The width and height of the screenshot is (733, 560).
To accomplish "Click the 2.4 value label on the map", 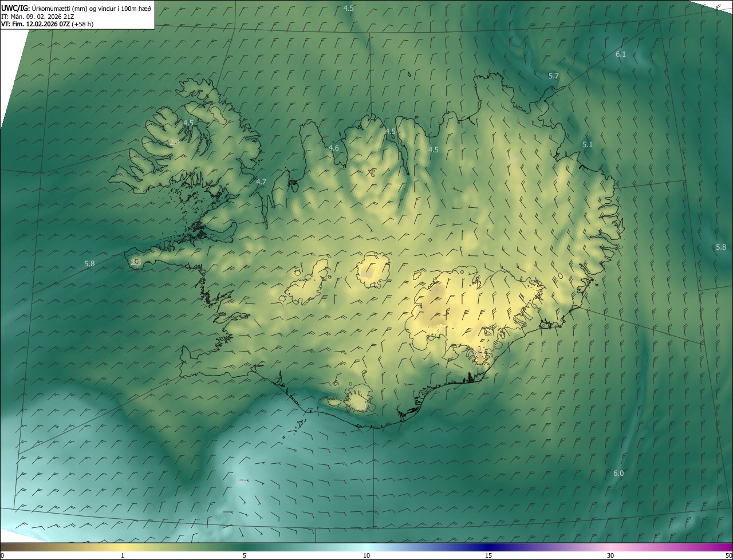I will 175,142.
